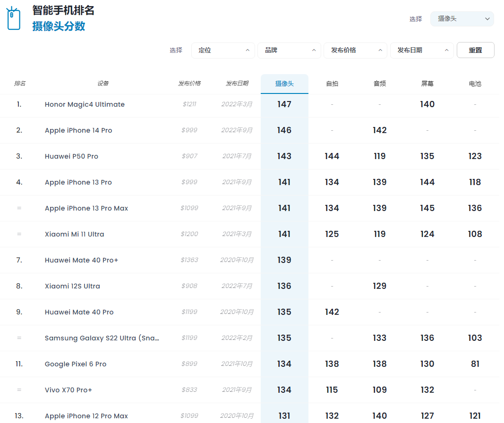504x423 pixels.
Task: Open the 发布日期 filter dropdown
Action: point(422,50)
